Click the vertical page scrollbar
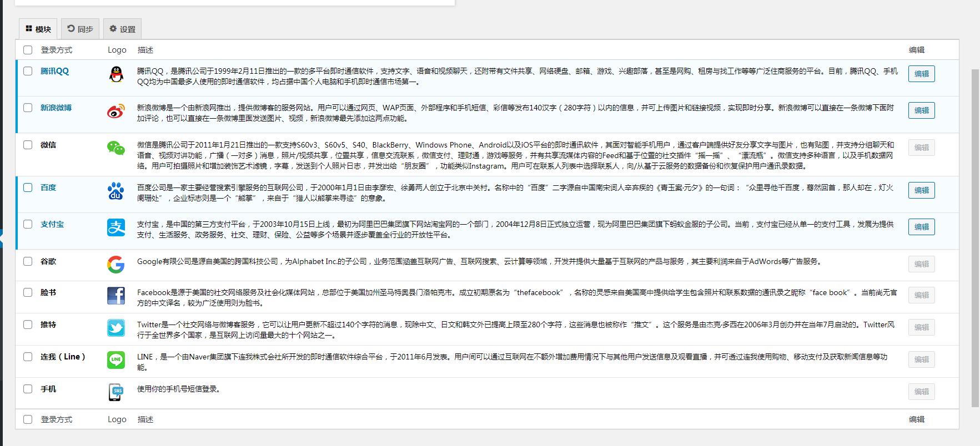The height and width of the screenshot is (446, 980). (x=976, y=239)
